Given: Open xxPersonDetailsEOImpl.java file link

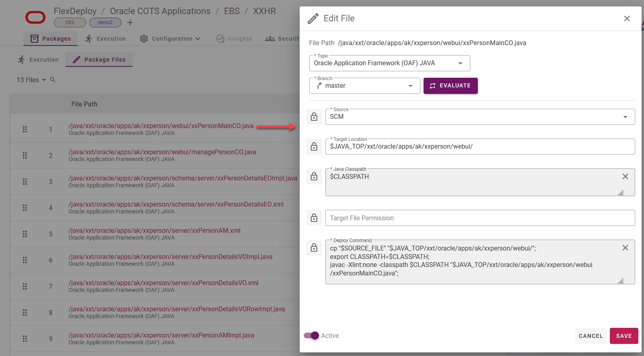Looking at the screenshot, I should coord(183,178).
